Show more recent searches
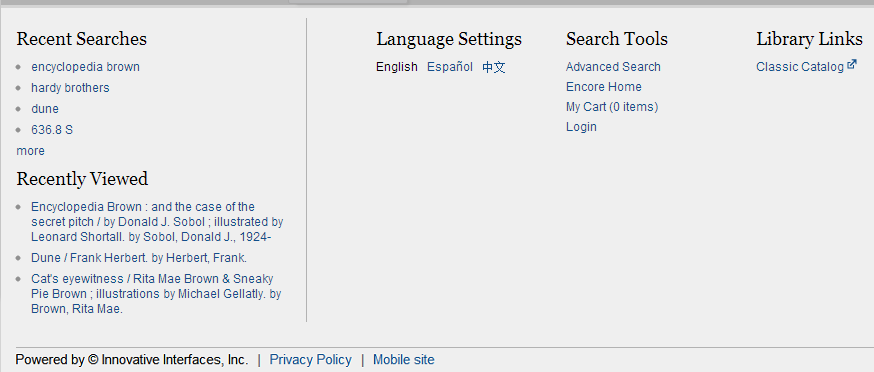The width and height of the screenshot is (874, 372). (31, 151)
